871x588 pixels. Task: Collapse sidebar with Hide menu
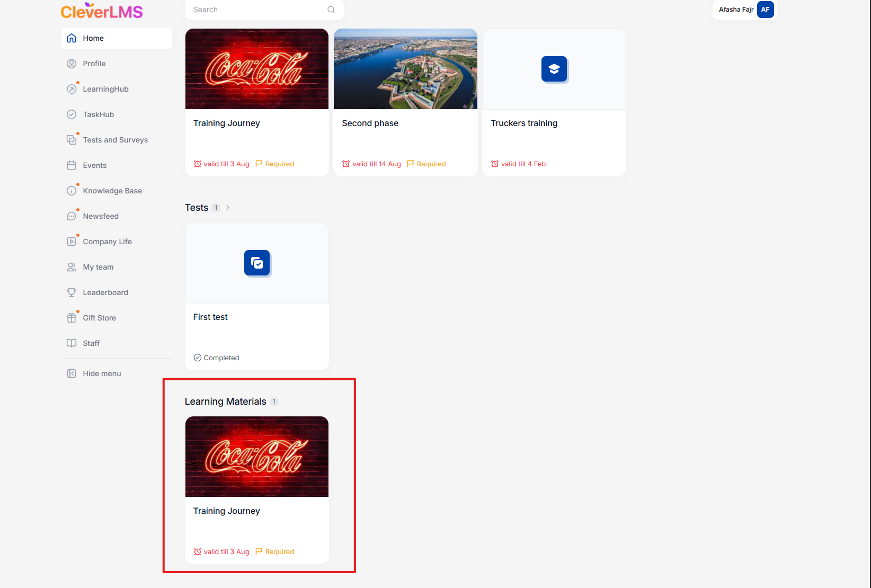coord(117,373)
